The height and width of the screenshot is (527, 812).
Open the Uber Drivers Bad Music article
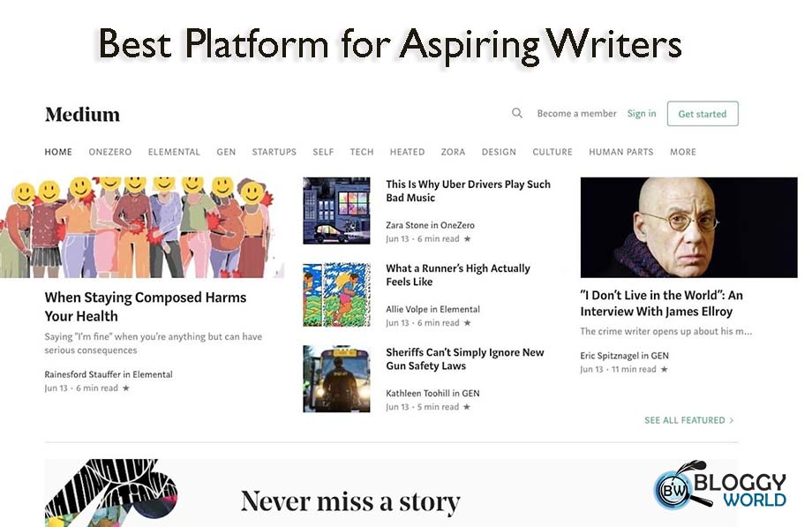pos(466,192)
